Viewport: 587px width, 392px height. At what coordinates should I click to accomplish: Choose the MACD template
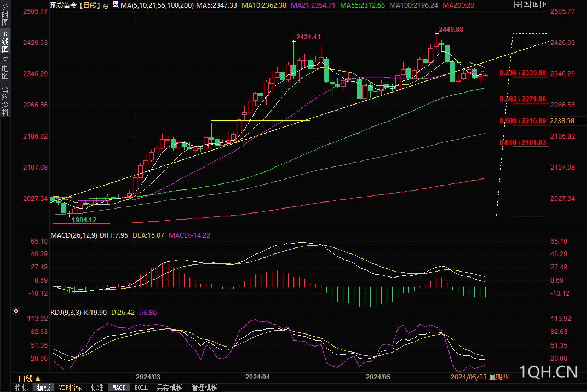coord(119,388)
